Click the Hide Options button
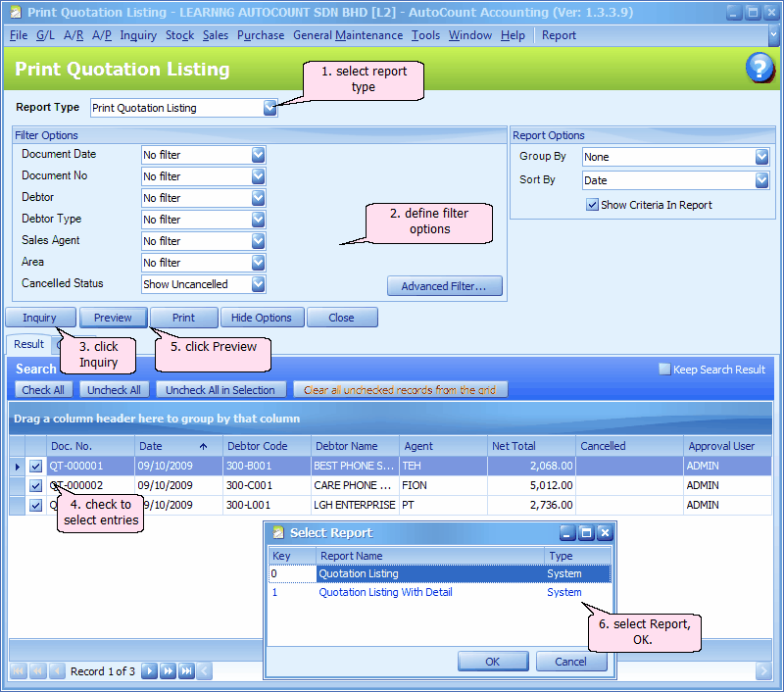784x692 pixels. click(262, 318)
